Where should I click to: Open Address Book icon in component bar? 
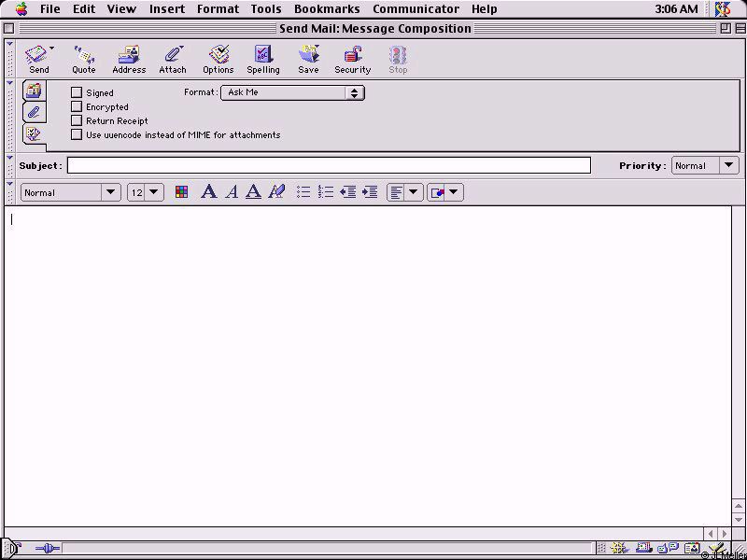692,549
